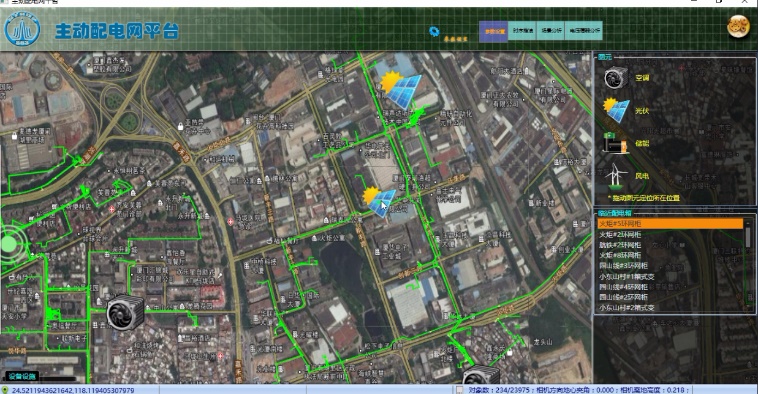758x394 pixels.
Task: Open the highlighted purple first tab
Action: click(x=494, y=31)
